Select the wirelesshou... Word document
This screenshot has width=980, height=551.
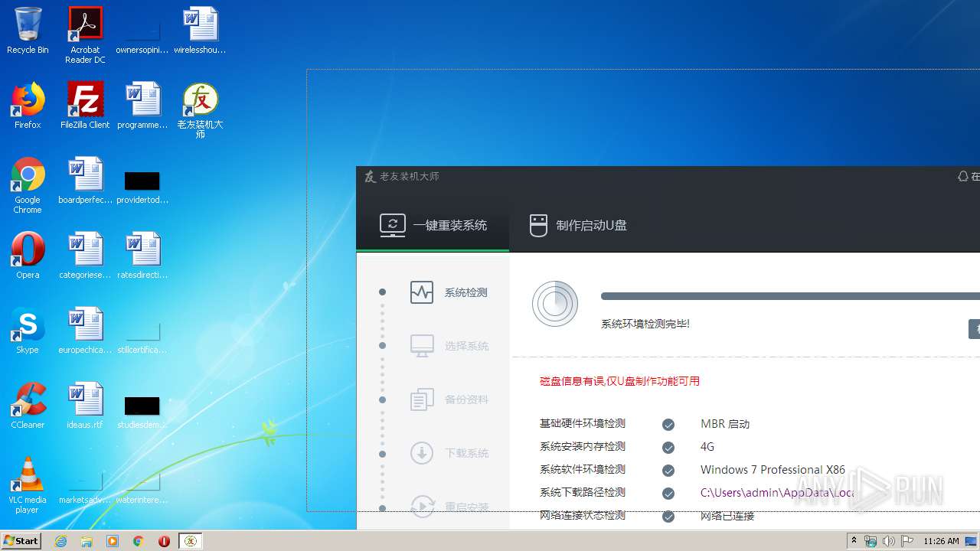tap(200, 31)
